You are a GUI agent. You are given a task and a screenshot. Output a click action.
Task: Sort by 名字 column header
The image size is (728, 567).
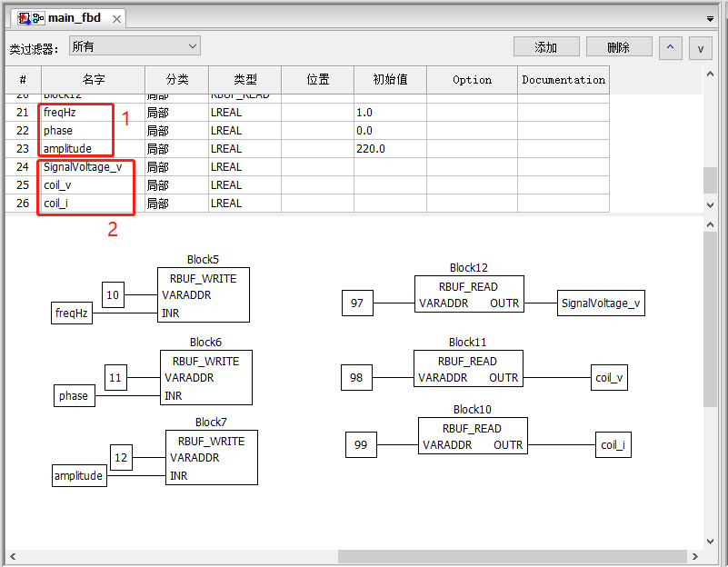pos(94,80)
